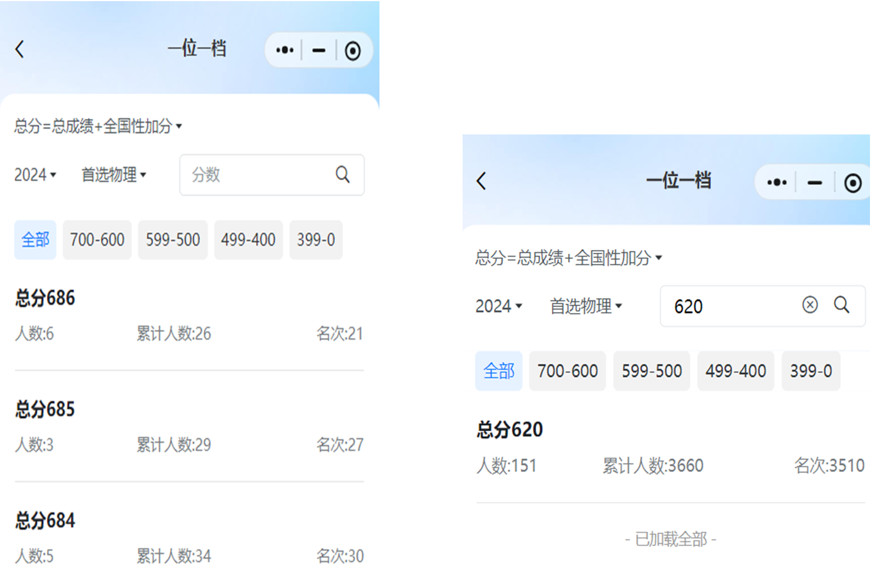Open the 2024 year dropdown beside the 620 field

(x=498, y=306)
